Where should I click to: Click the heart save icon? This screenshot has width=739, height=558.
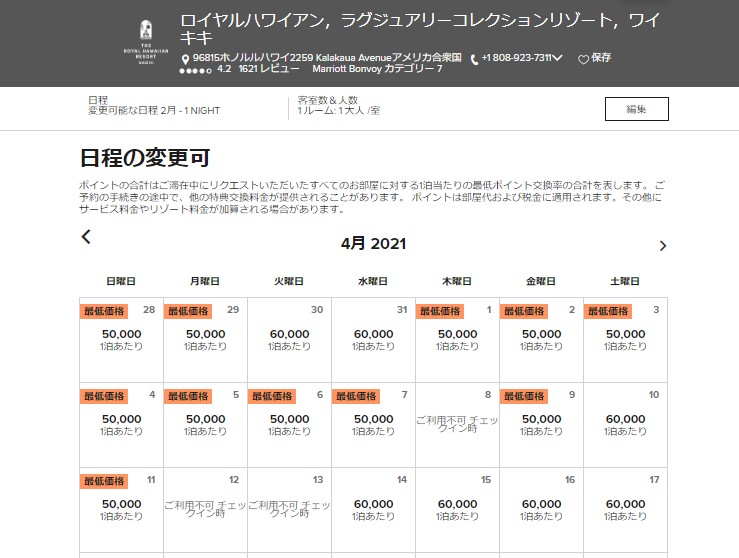(583, 59)
